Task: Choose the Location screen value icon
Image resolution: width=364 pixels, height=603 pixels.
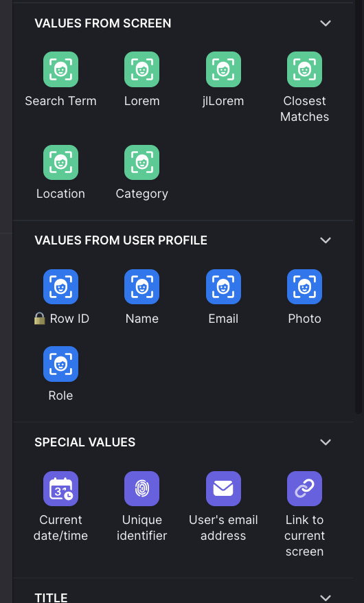Action: pyautogui.click(x=60, y=162)
